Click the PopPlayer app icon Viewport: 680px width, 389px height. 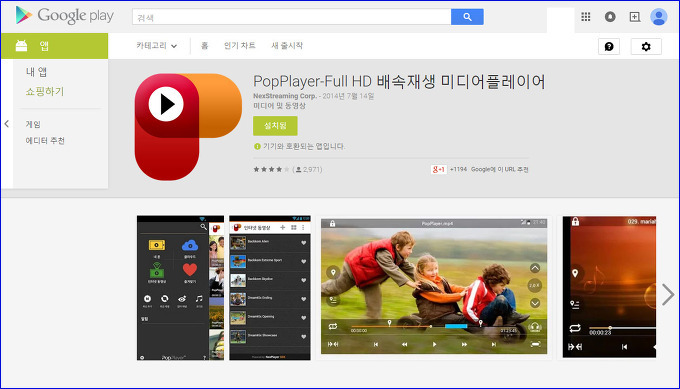point(188,127)
